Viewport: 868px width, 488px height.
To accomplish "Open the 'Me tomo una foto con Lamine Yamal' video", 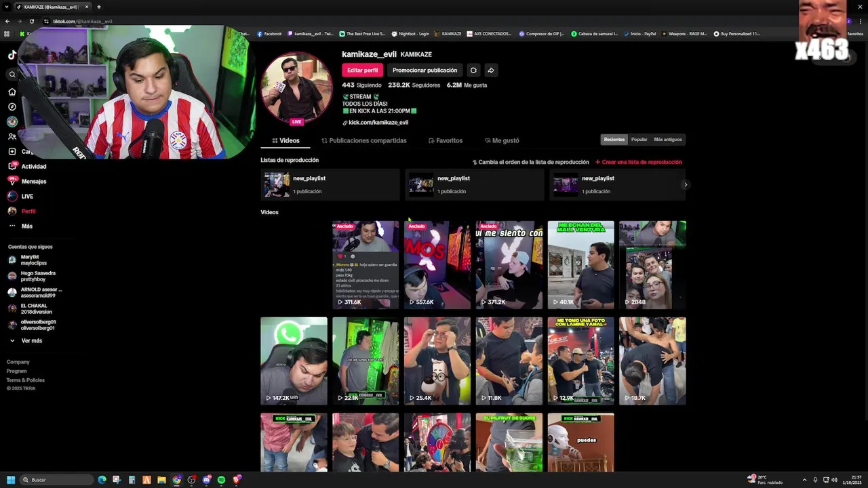I will [x=581, y=361].
